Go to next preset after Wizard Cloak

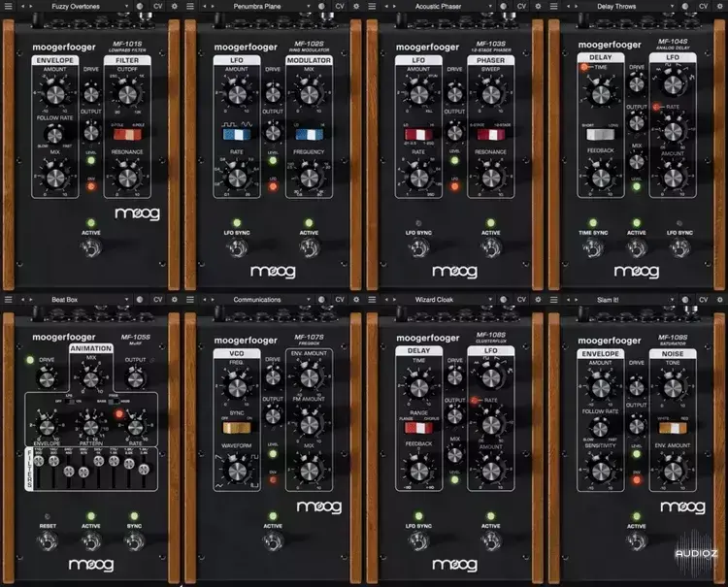(x=395, y=300)
